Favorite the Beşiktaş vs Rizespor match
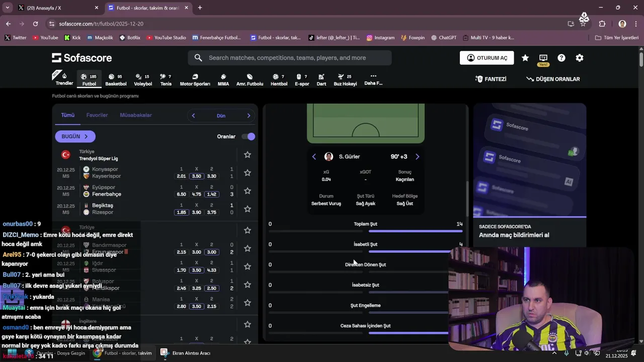This screenshot has height=362, width=644. (x=248, y=209)
